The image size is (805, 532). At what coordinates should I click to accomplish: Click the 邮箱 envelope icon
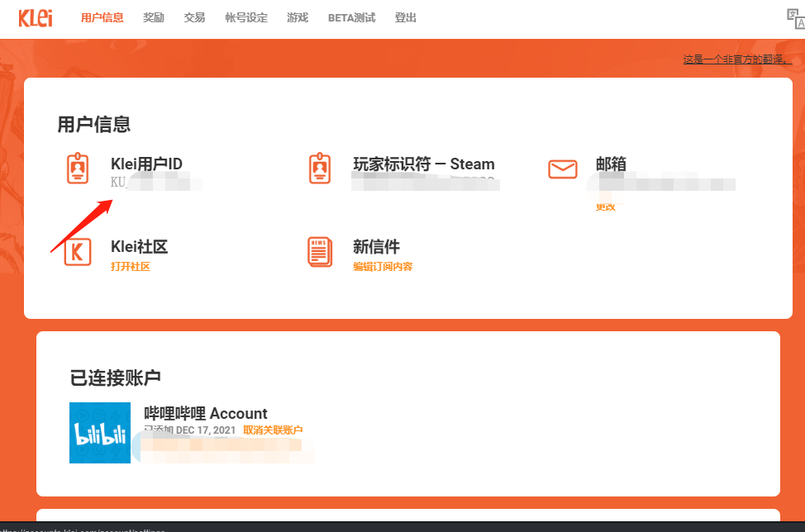point(563,169)
